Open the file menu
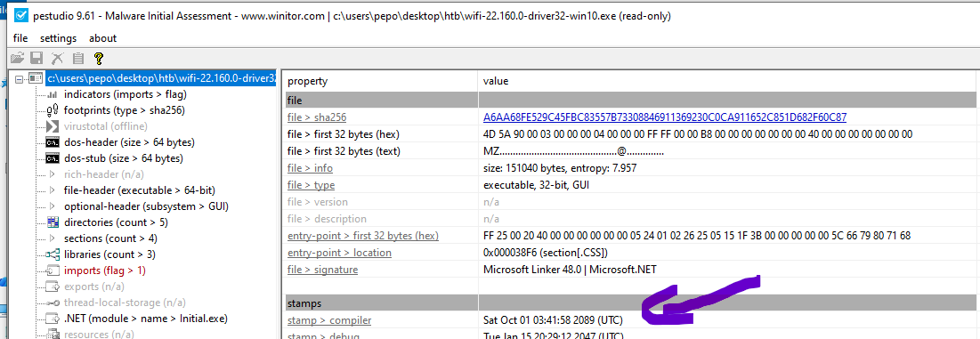Image resolution: width=980 pixels, height=339 pixels. [x=20, y=38]
